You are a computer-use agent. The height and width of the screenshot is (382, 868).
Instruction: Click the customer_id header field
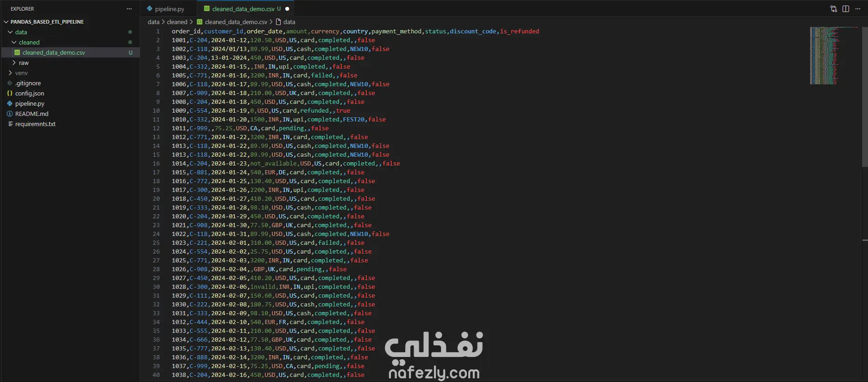point(223,32)
